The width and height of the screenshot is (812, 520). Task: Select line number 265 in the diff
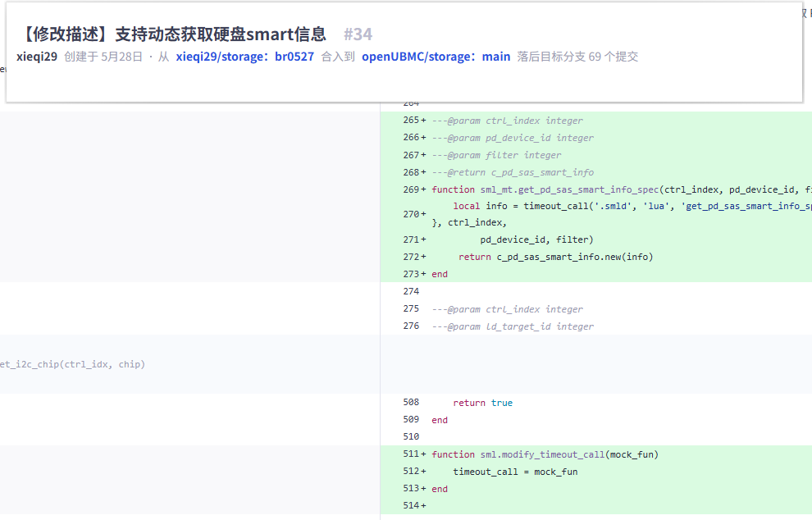pos(411,121)
